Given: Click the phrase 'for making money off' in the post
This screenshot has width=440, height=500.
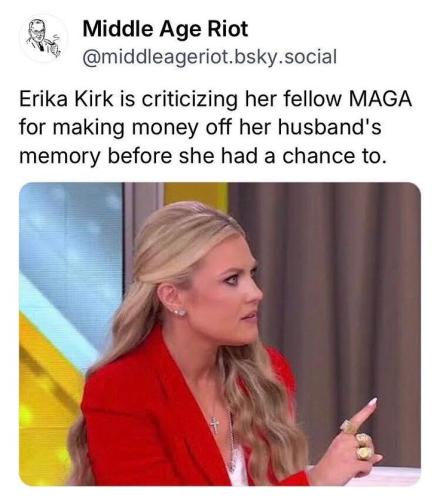Looking at the screenshot, I should tap(127, 128).
